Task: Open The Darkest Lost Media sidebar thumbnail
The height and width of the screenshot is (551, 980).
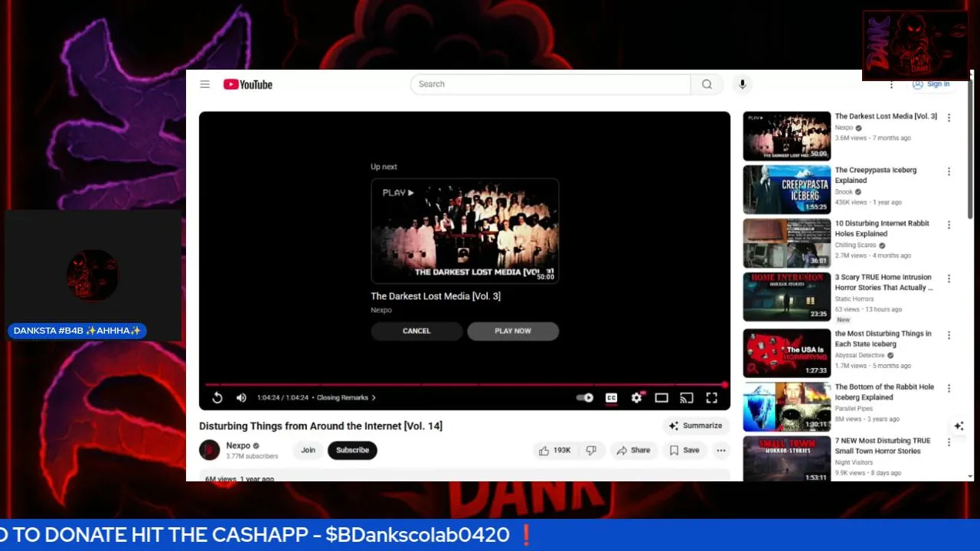Action: (x=786, y=136)
